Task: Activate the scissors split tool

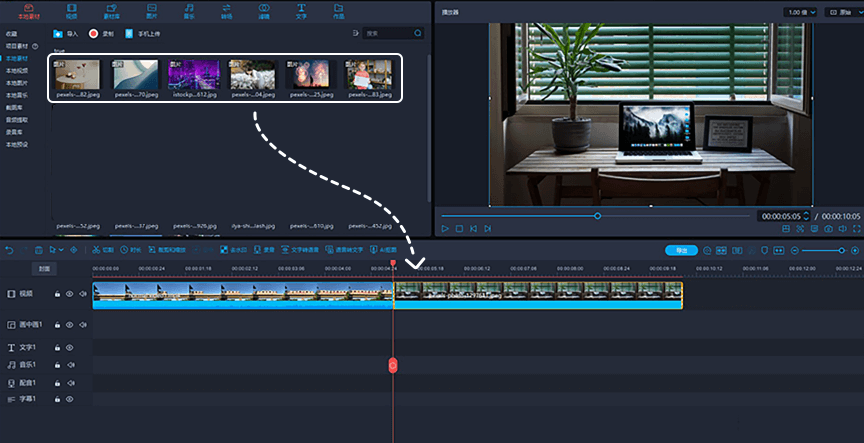Action: pos(102,250)
